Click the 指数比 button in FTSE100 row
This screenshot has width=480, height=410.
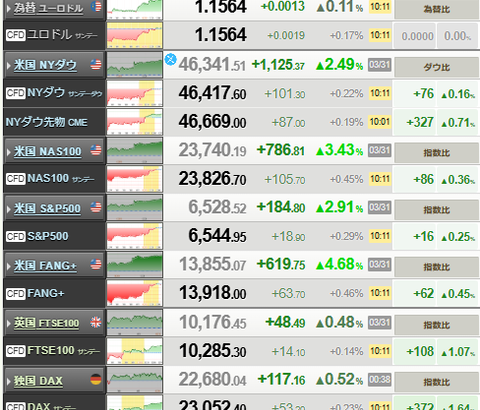point(436,325)
